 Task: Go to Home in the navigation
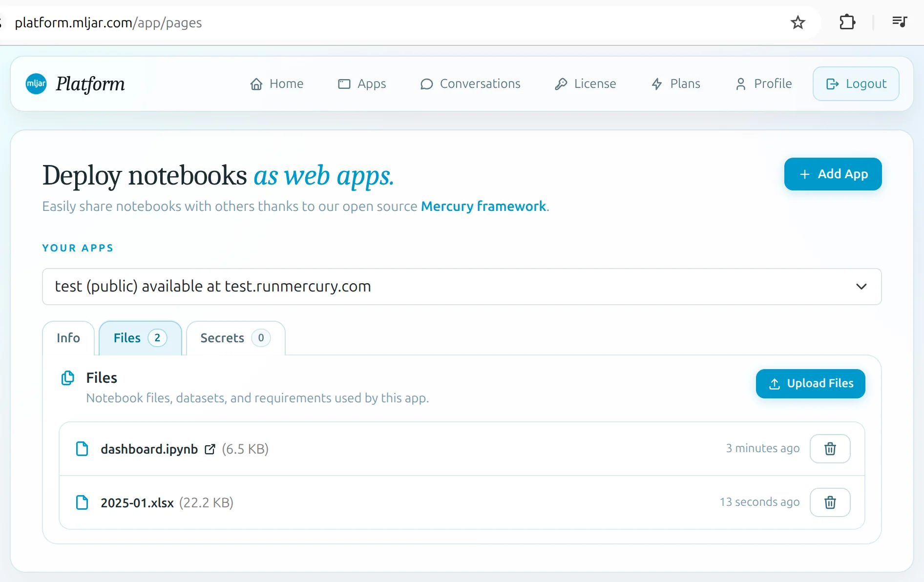click(277, 84)
